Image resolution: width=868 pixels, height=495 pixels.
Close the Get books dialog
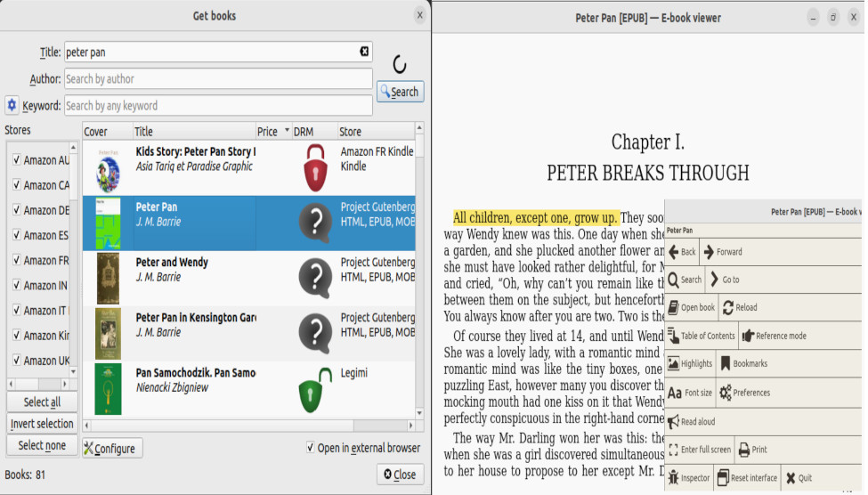pos(401,475)
